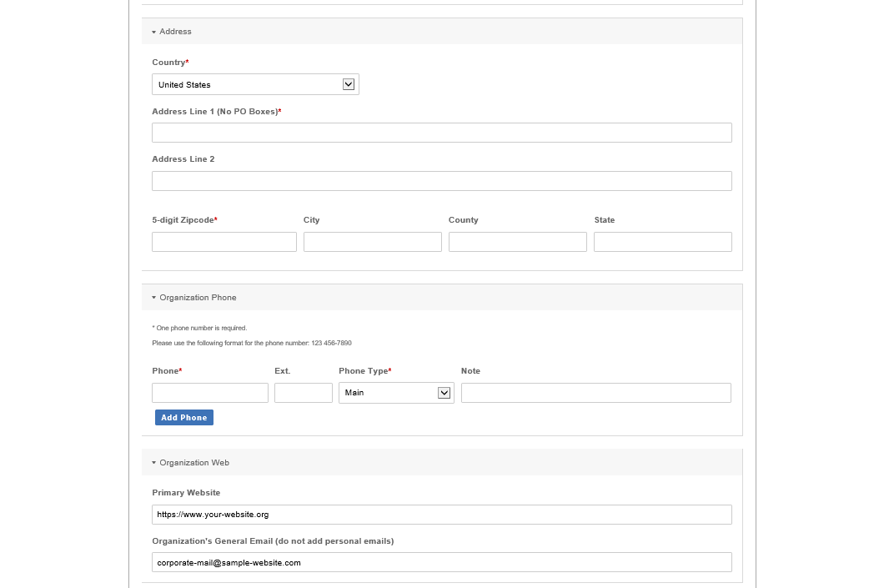The width and height of the screenshot is (879, 588).
Task: Open the Phone Type dropdown
Action: [x=396, y=393]
